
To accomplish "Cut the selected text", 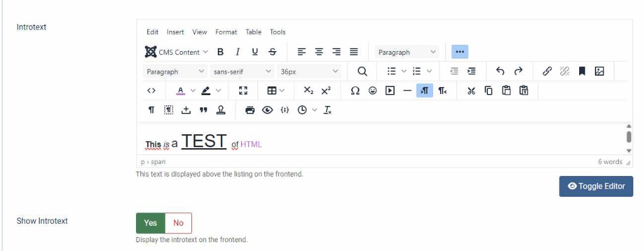I will 471,91.
